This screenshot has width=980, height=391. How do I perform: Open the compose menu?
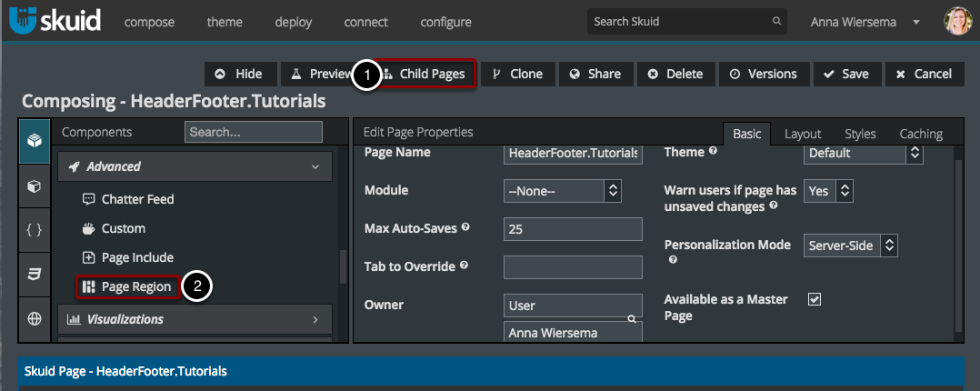[x=149, y=22]
